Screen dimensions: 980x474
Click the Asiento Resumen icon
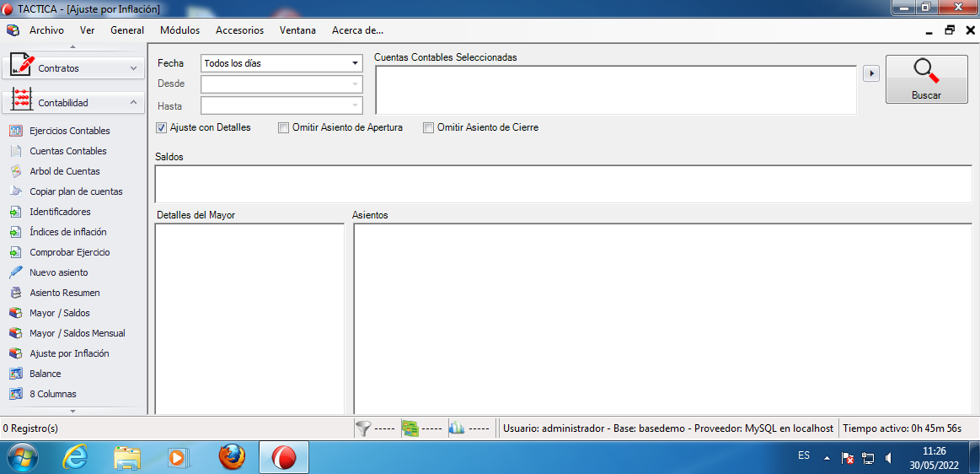tap(16, 293)
